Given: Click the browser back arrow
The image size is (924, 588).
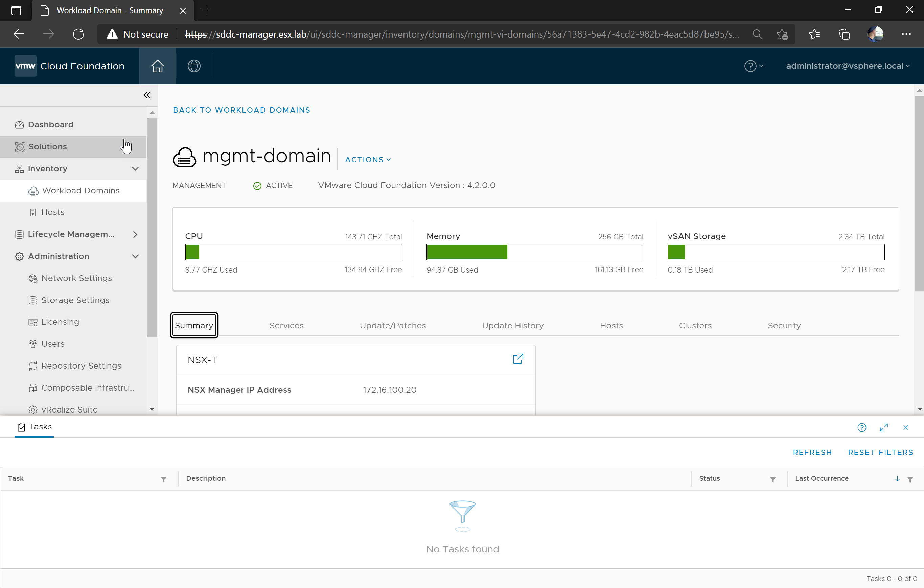Looking at the screenshot, I should point(19,34).
